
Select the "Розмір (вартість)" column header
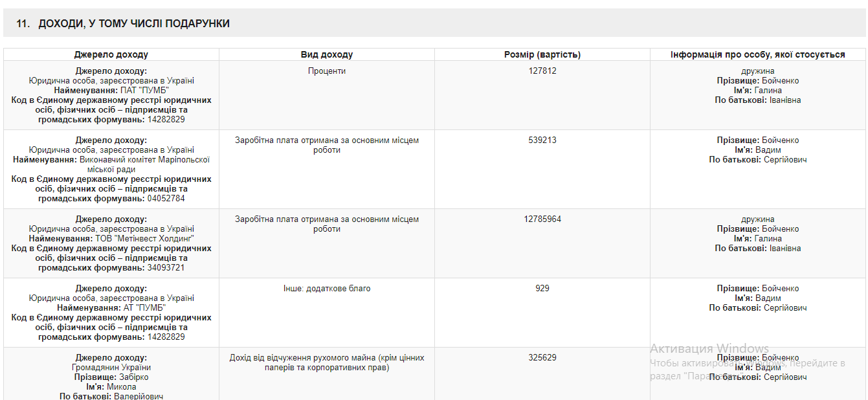(542, 55)
